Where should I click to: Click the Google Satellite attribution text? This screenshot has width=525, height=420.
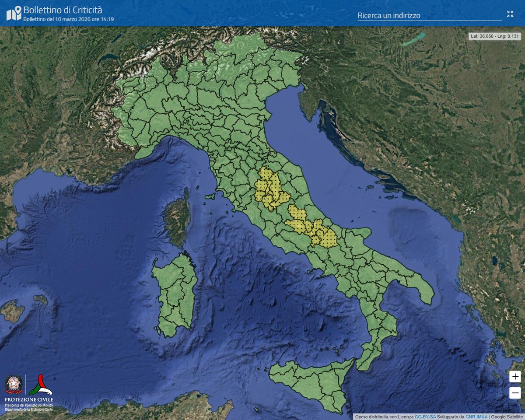[507, 416]
